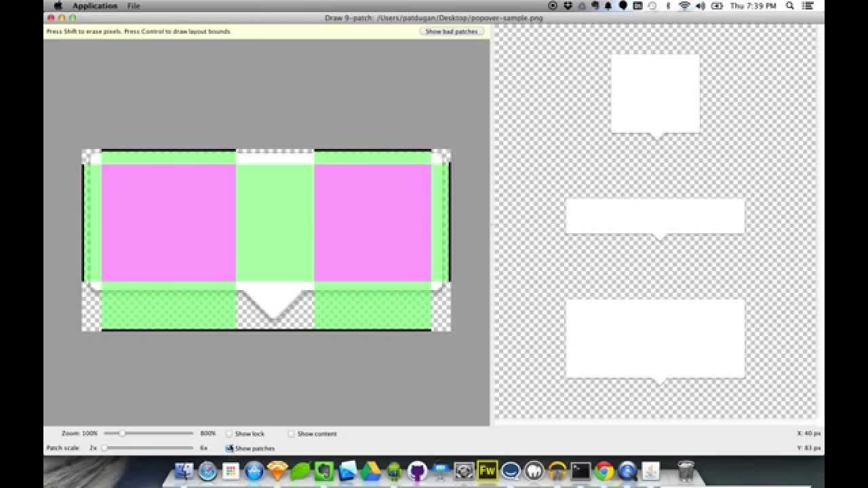Click the notification bell menu bar icon
868x488 pixels.
pos(608,6)
